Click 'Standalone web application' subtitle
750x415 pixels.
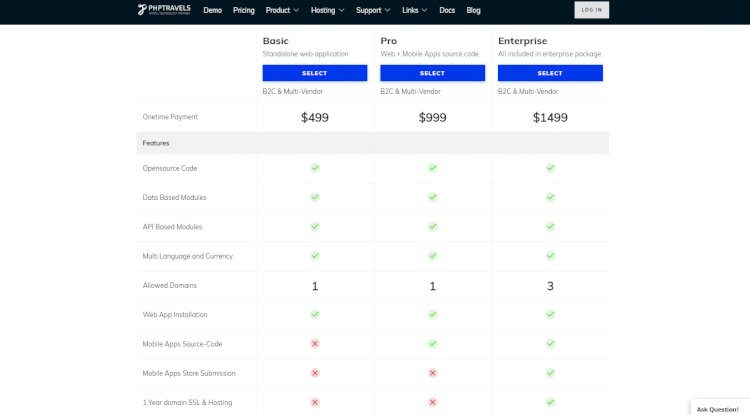click(305, 54)
